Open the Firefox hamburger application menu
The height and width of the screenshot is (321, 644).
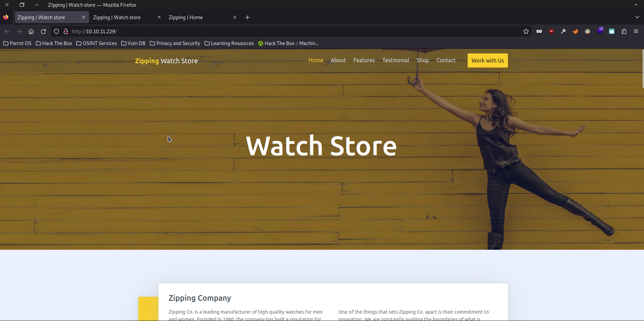click(x=636, y=31)
